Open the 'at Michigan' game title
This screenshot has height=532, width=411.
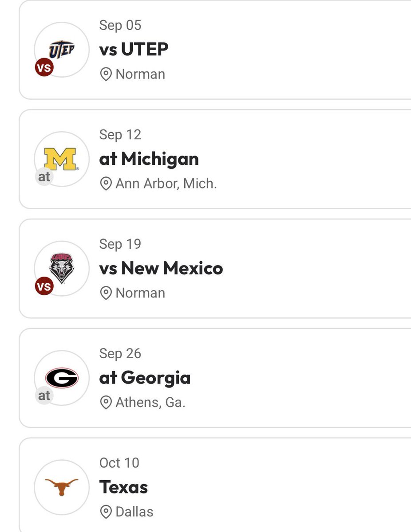[x=149, y=159]
